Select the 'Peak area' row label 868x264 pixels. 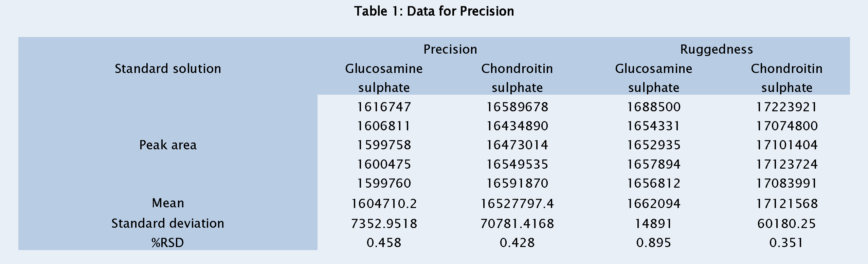(x=168, y=145)
